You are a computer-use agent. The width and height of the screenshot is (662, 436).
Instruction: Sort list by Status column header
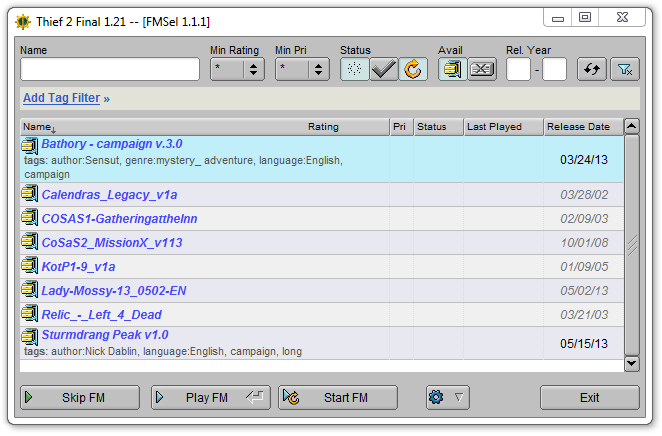point(438,127)
